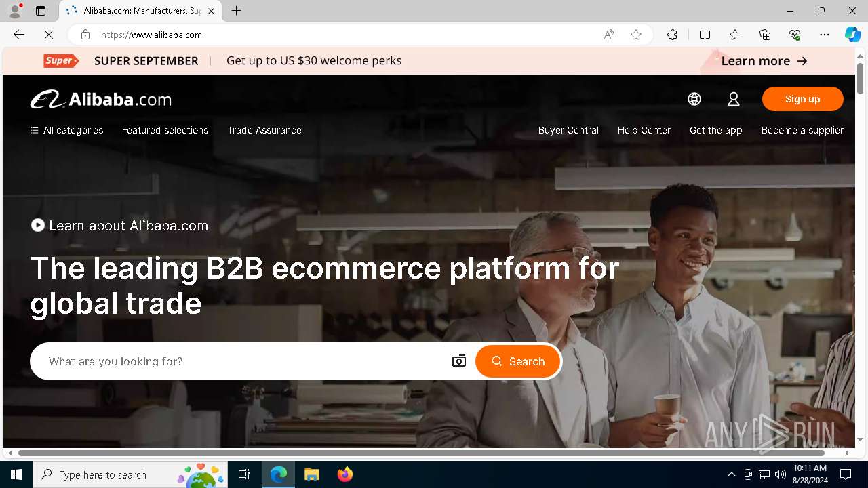Open Task View on the taskbar
868x488 pixels.
244,474
